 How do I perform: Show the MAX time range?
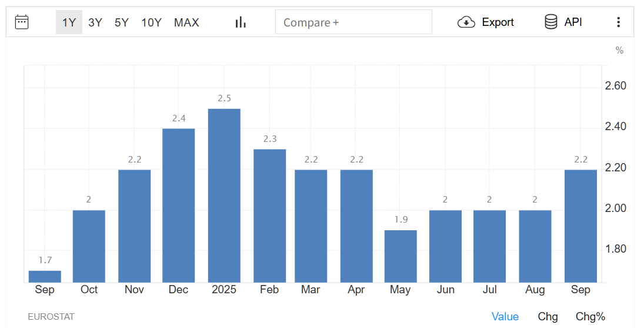coord(186,22)
